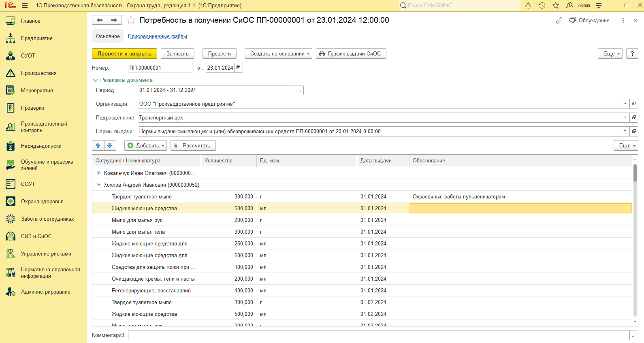644x343 pixels.
Task: Open the table Еще dropdown menu
Action: (x=626, y=145)
